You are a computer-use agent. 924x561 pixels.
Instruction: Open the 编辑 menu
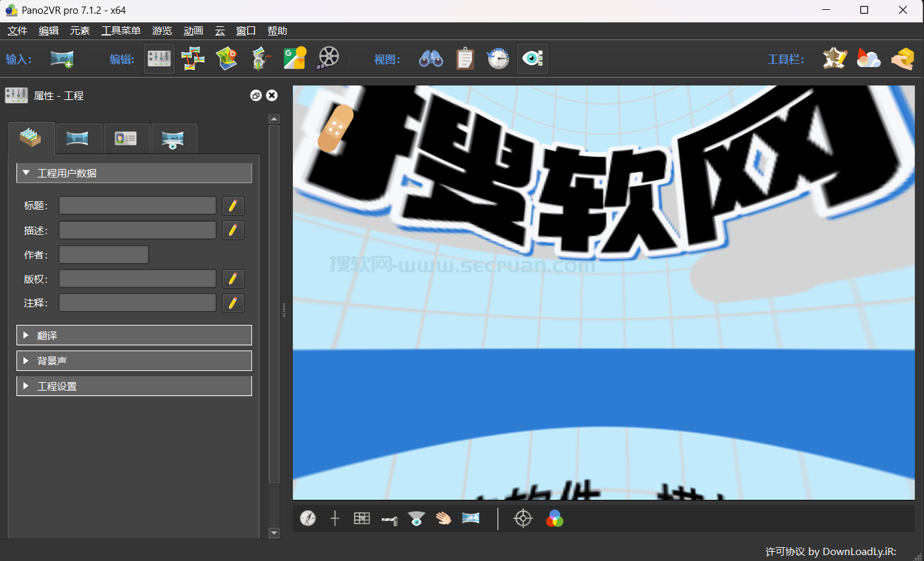click(49, 31)
